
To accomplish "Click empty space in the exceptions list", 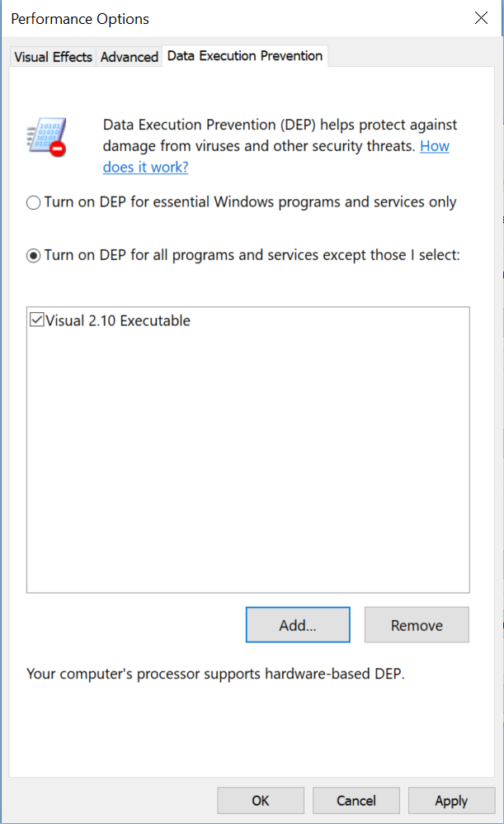I will point(247,462).
